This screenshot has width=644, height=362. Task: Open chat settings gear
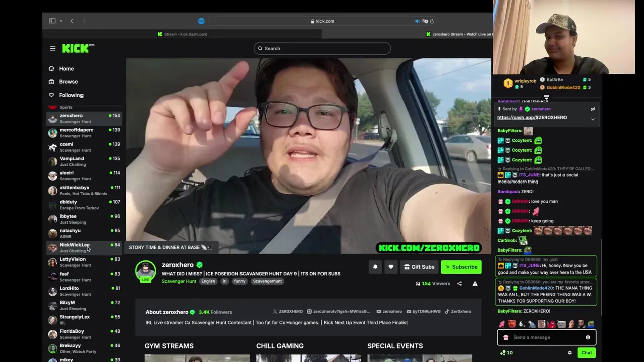(570, 353)
